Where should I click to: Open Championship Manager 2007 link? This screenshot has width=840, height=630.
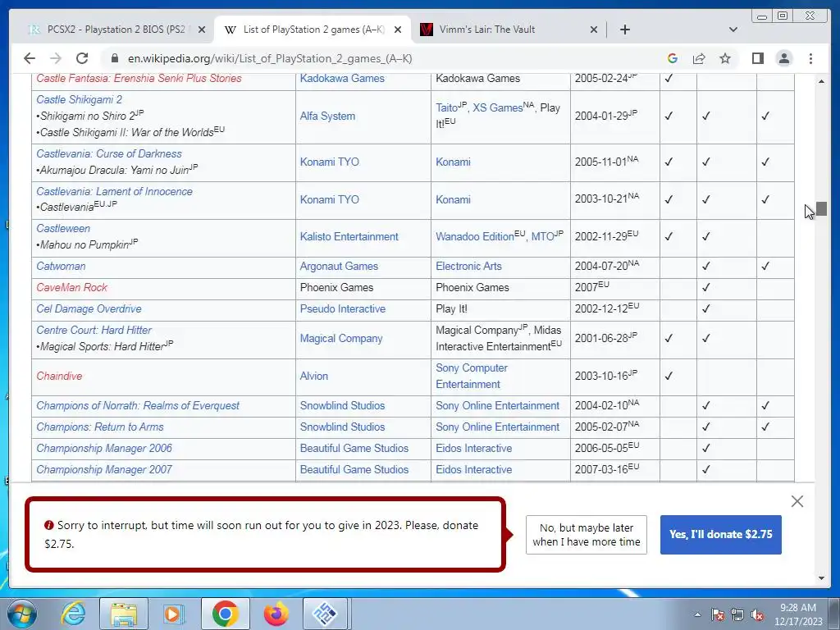(104, 470)
